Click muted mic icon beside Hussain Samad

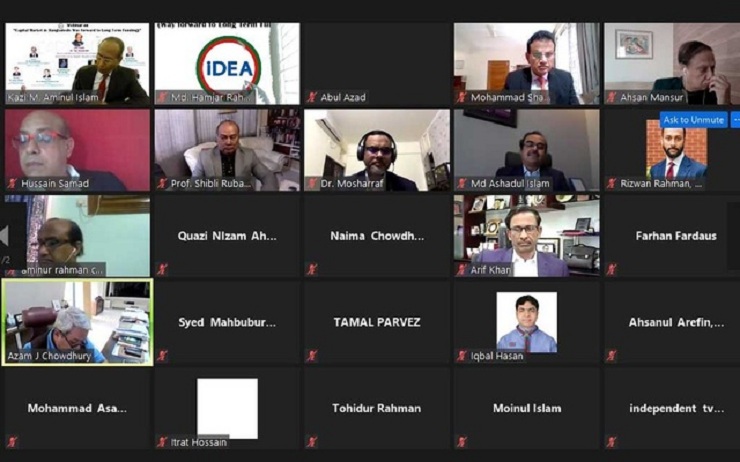tap(12, 184)
